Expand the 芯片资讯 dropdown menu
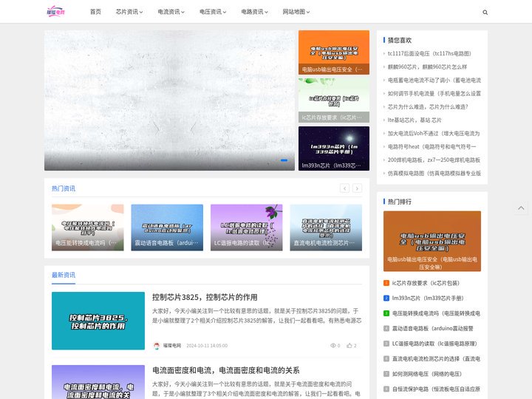The width and height of the screenshot is (532, 399). click(129, 12)
